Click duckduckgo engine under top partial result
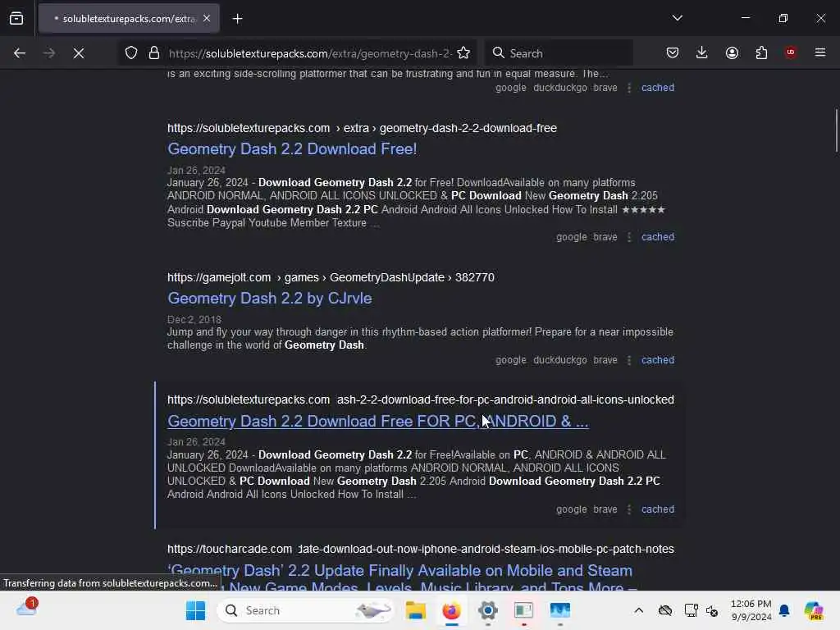 point(559,88)
